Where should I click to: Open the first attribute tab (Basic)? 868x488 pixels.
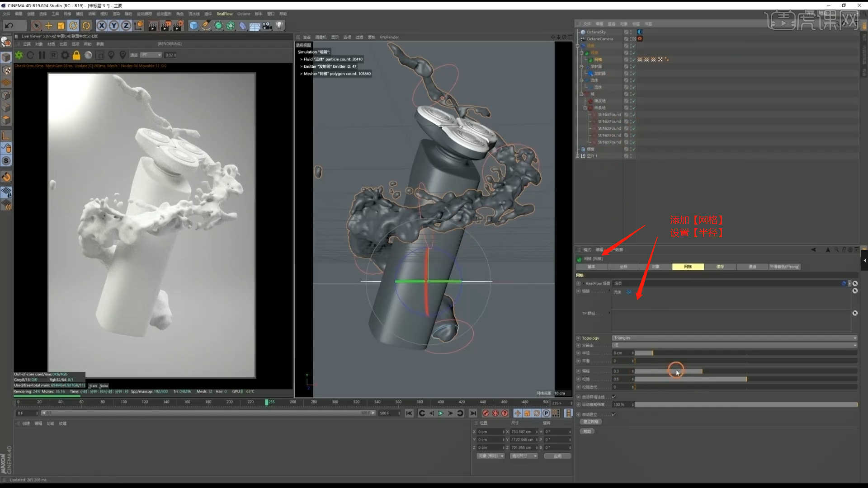[591, 267]
